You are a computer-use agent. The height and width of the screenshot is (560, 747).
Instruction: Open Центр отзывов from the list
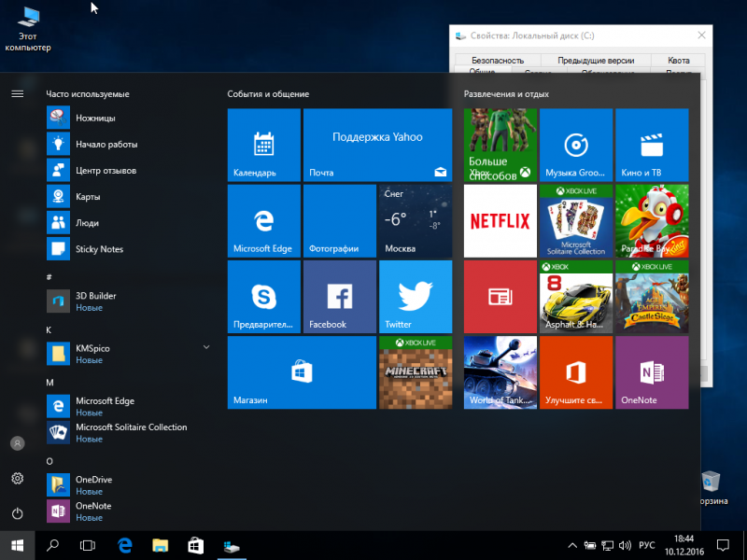pos(129,171)
